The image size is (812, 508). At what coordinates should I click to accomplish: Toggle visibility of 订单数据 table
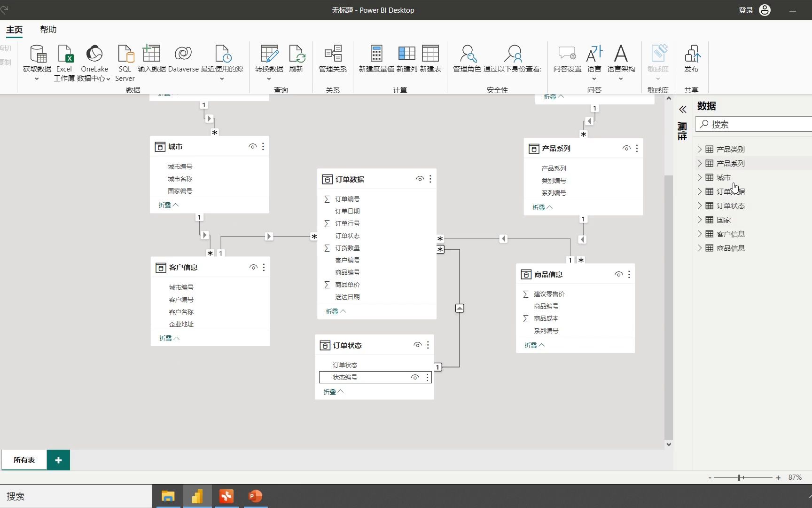[420, 179]
